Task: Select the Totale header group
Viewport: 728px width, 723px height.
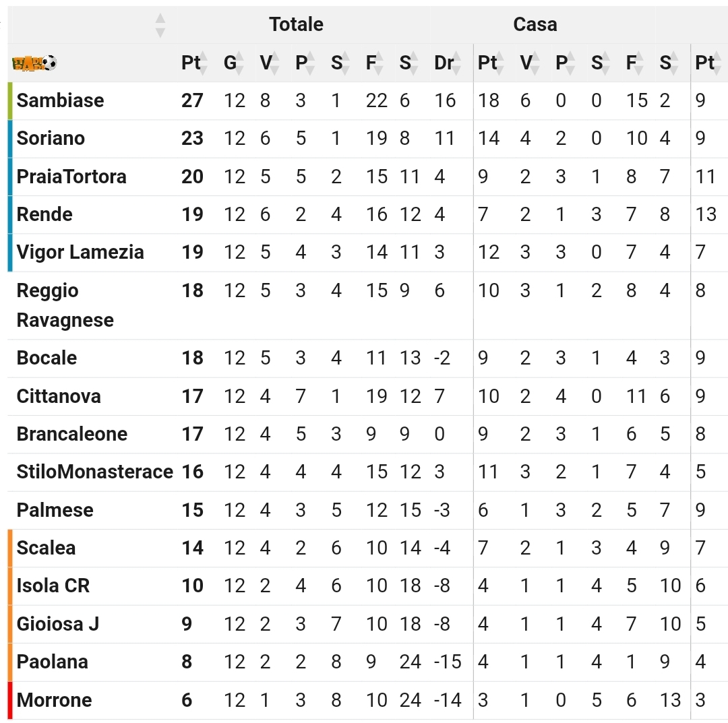Action: coord(296,24)
